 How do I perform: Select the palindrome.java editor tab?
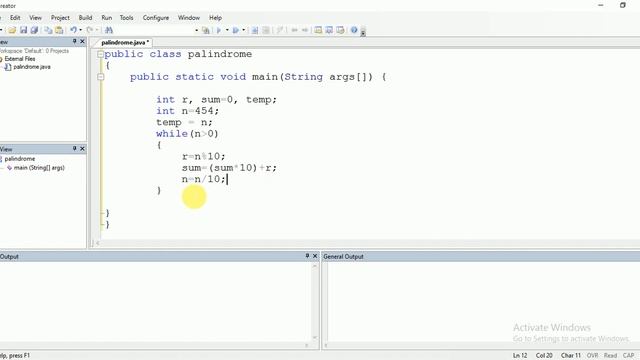(124, 42)
